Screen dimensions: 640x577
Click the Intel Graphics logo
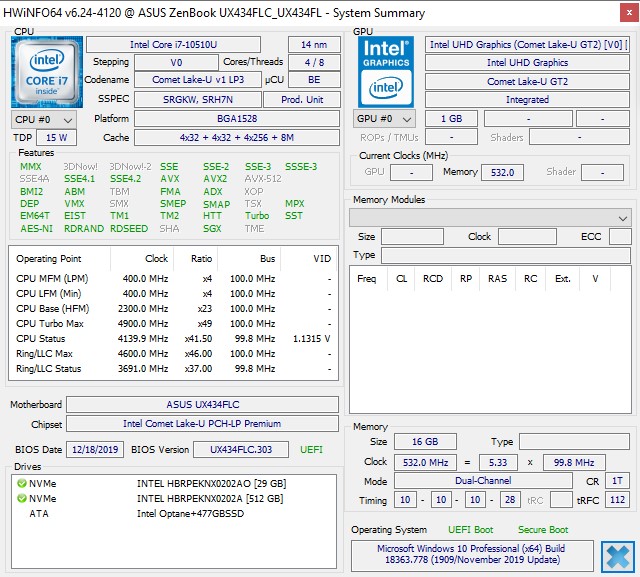[x=386, y=72]
